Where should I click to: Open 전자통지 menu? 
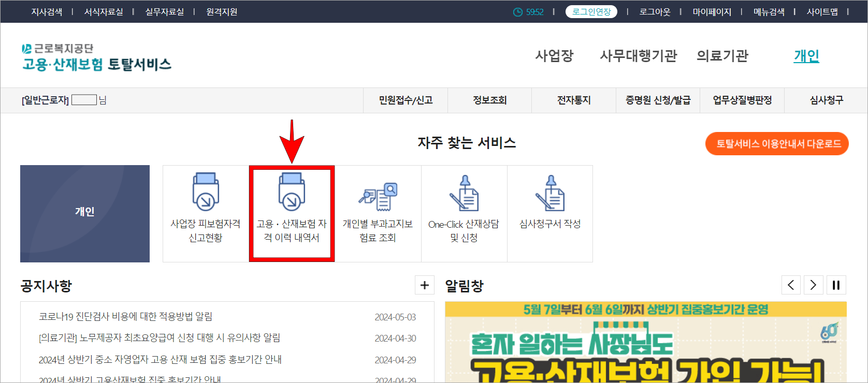point(574,100)
